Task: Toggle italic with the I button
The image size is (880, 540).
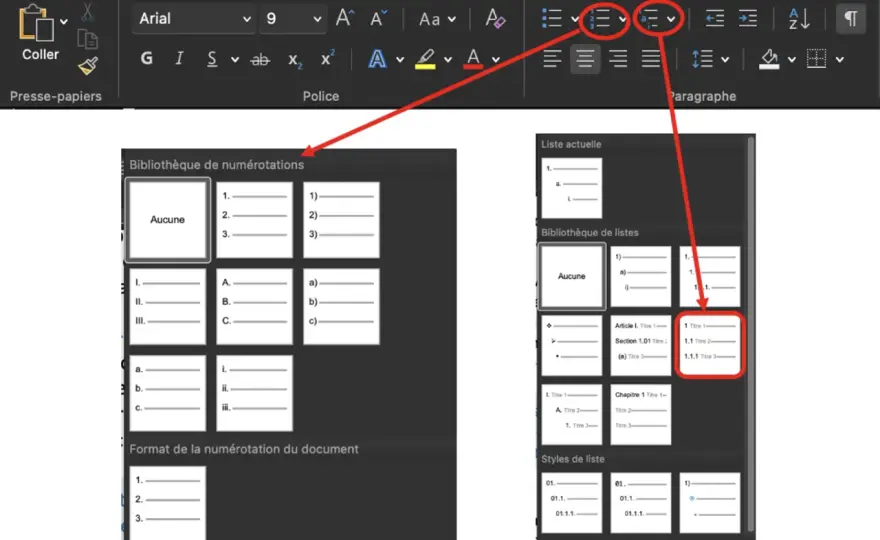Action: 179,58
